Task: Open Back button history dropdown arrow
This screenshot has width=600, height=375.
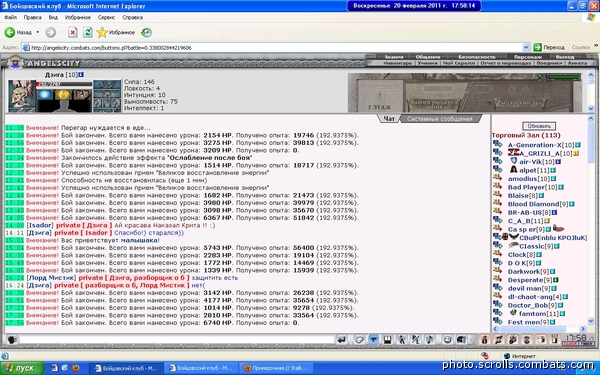Action: pos(38,33)
